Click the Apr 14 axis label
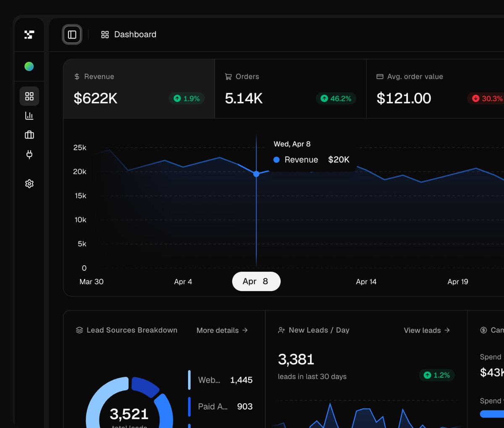 click(x=366, y=282)
